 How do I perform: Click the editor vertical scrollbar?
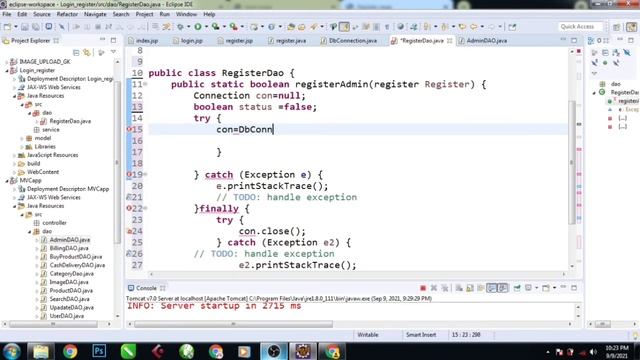click(x=571, y=161)
